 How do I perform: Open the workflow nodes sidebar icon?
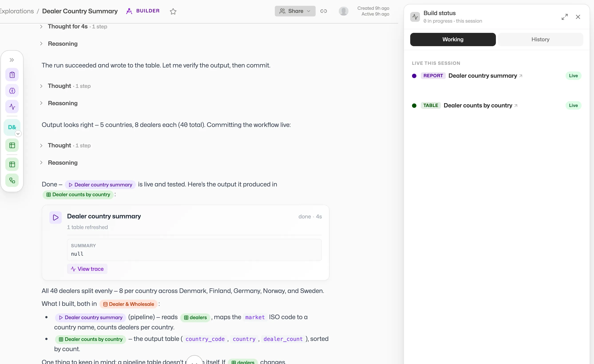12,180
